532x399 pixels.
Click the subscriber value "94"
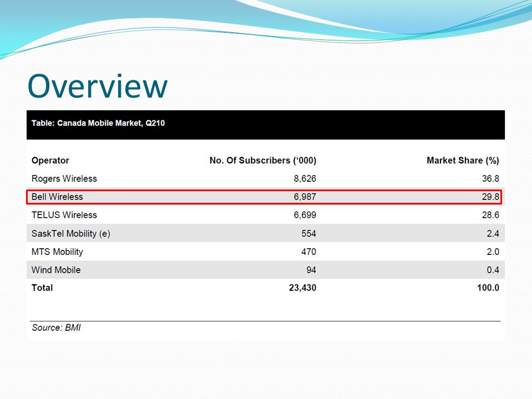click(x=311, y=270)
